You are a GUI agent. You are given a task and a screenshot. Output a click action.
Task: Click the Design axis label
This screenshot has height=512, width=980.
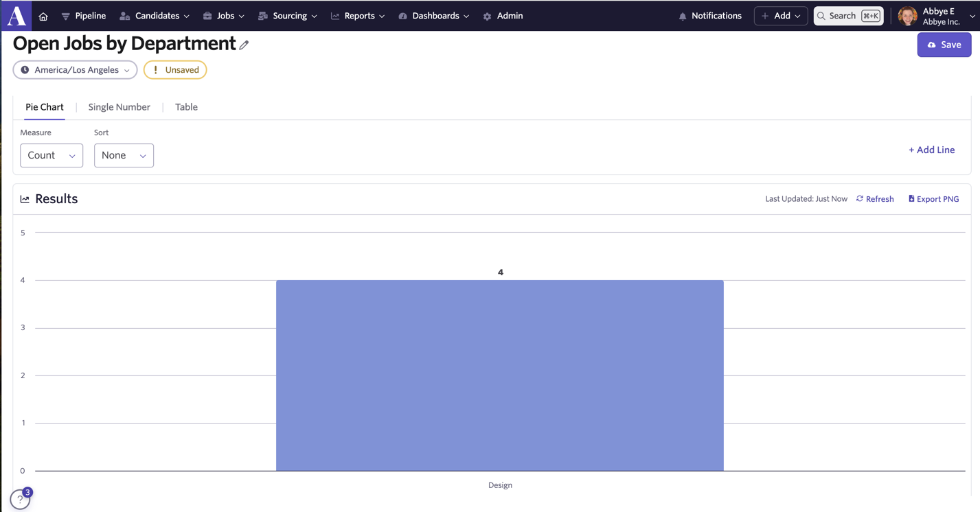click(500, 485)
